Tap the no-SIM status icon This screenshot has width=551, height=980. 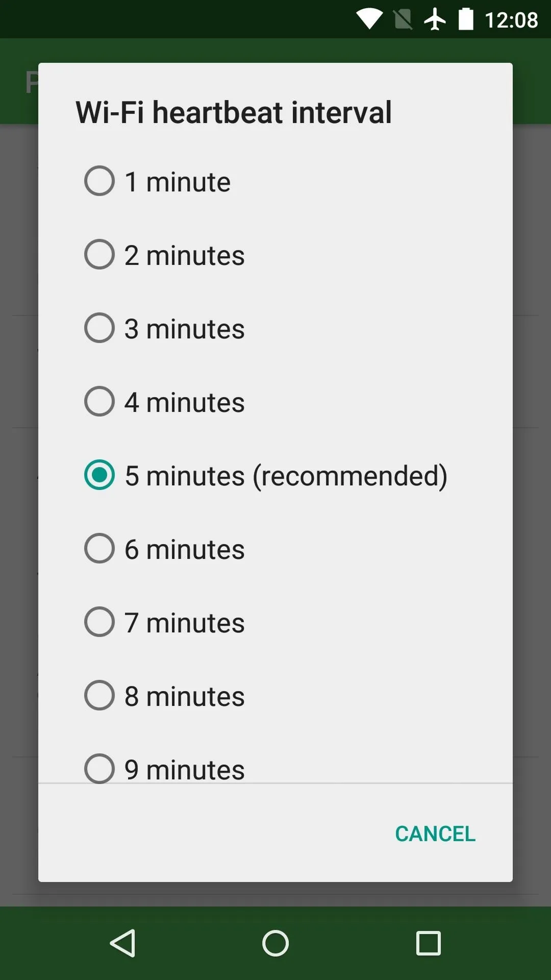click(x=403, y=19)
